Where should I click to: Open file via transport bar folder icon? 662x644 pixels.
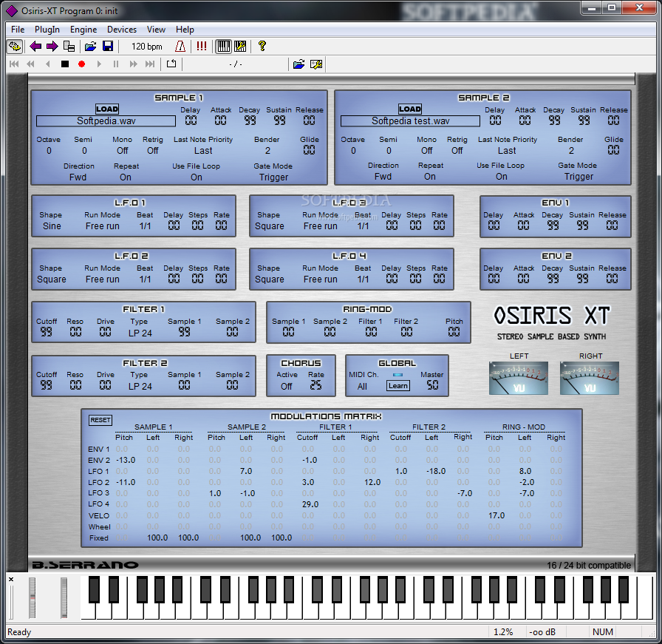click(x=299, y=64)
